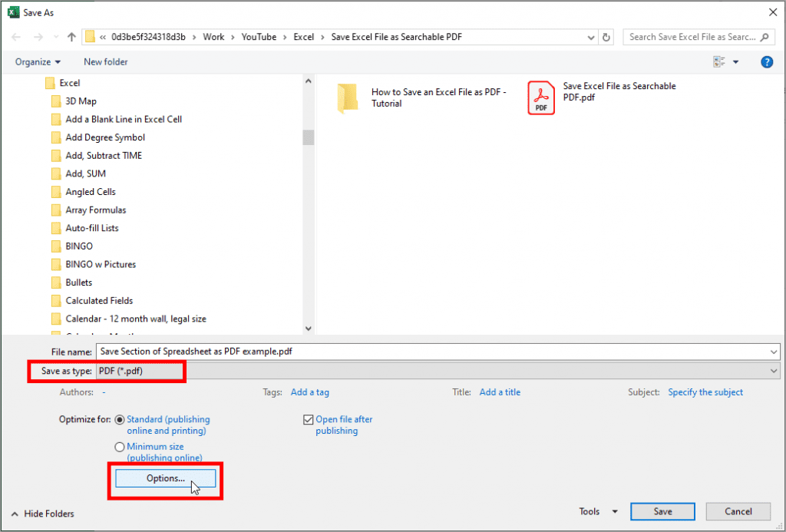Select How to Save an Excel File folder
Screen dimensions: 786x532
(423, 97)
